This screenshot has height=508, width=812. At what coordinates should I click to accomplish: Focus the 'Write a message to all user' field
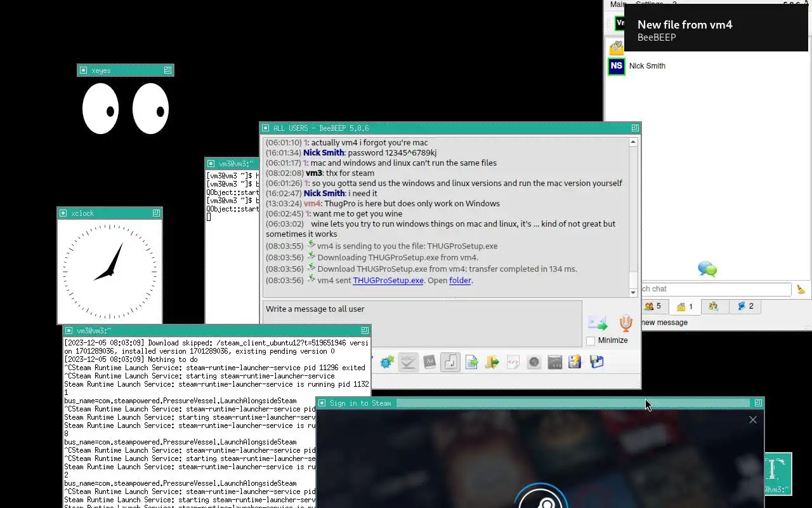(422, 324)
